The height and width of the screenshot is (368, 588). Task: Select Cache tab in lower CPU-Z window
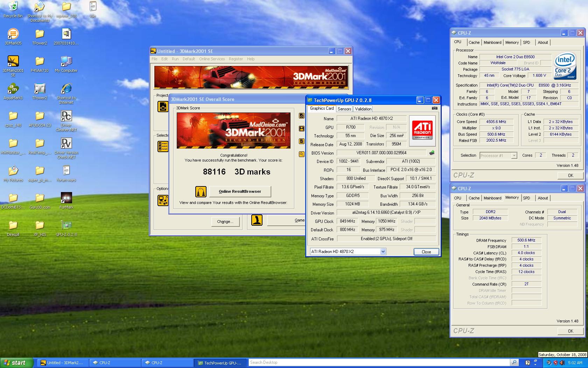click(474, 198)
